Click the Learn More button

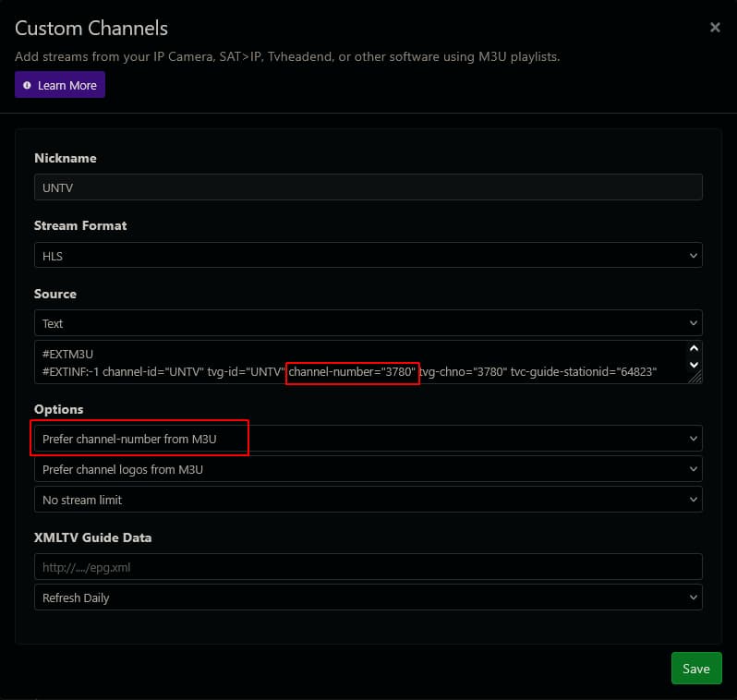[x=60, y=85]
